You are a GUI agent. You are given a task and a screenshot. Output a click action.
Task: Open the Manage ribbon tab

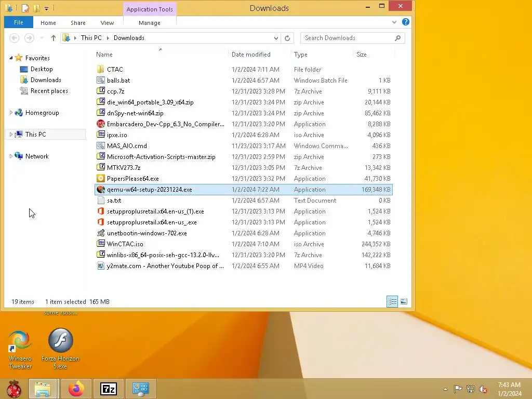click(x=150, y=23)
